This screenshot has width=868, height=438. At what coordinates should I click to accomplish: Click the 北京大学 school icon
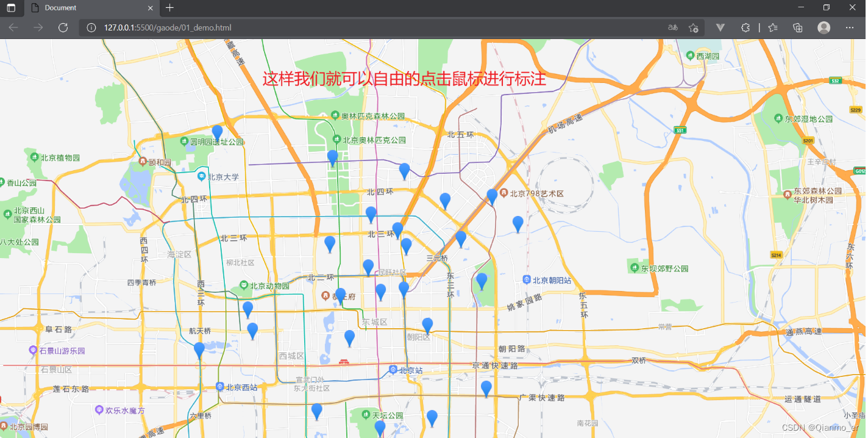coord(201,176)
